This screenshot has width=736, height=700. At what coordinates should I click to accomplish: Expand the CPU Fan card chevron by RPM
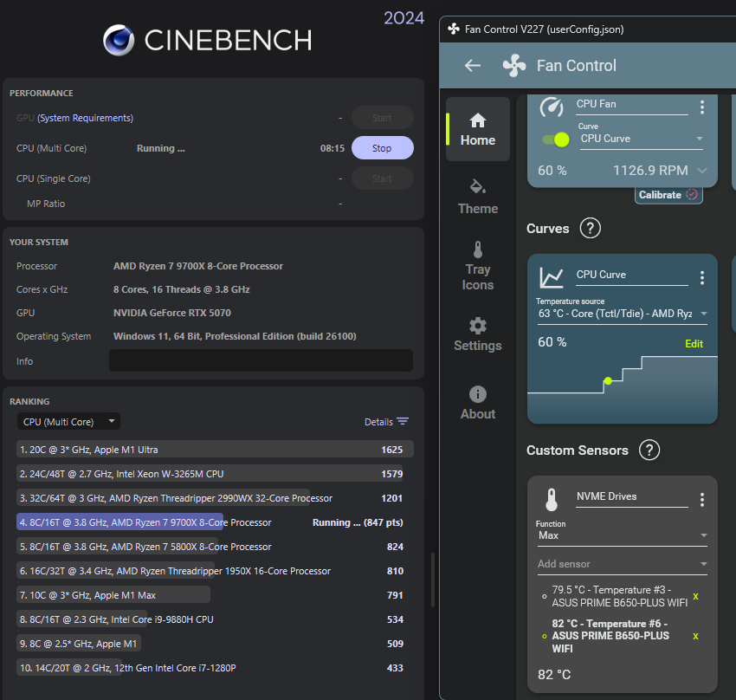tap(702, 171)
